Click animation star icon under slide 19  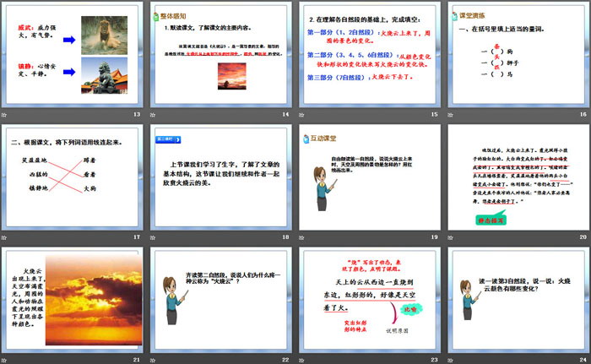pyautogui.click(x=301, y=237)
